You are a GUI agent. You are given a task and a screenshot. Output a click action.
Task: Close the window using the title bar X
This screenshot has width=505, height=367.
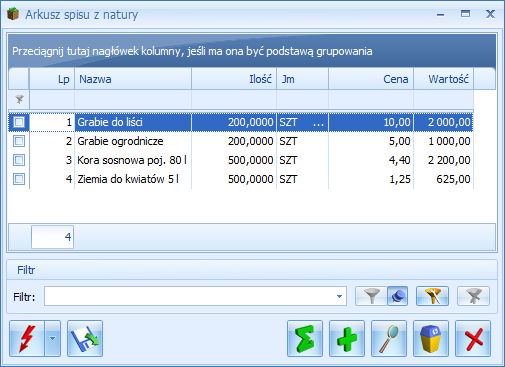point(490,14)
